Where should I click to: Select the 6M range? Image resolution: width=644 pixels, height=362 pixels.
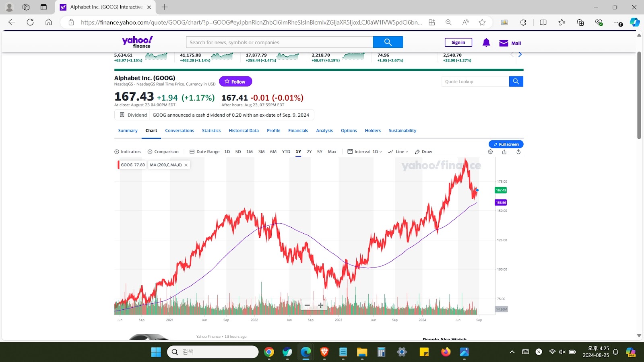point(273,152)
